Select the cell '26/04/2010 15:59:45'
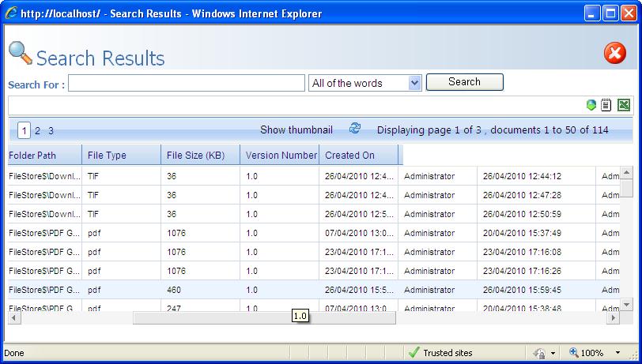 pos(522,290)
